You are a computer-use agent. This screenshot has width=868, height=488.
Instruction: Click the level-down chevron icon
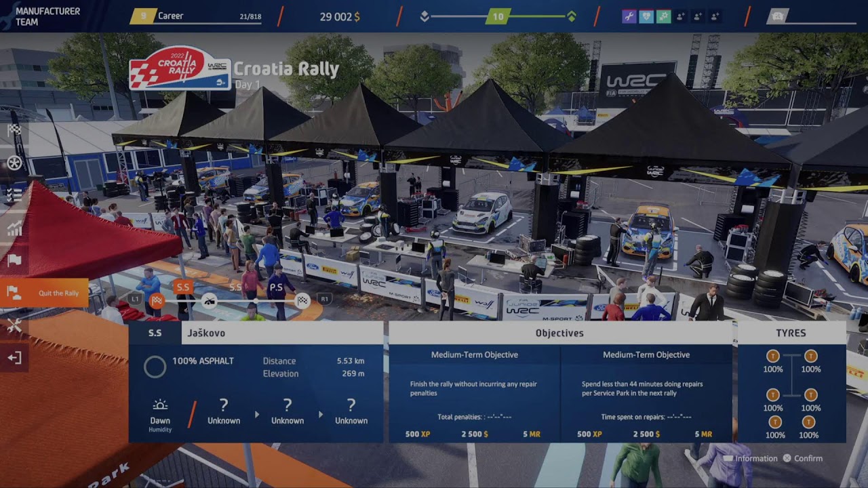[425, 16]
